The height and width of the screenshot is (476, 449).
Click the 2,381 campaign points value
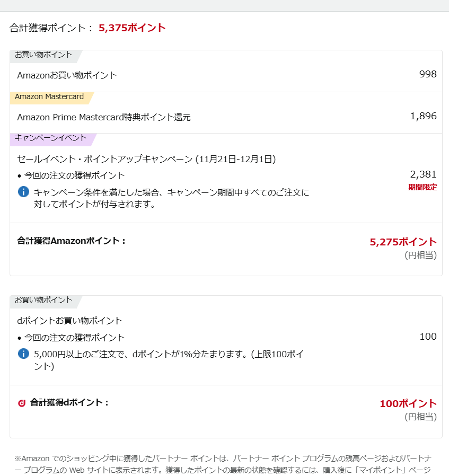coord(424,174)
